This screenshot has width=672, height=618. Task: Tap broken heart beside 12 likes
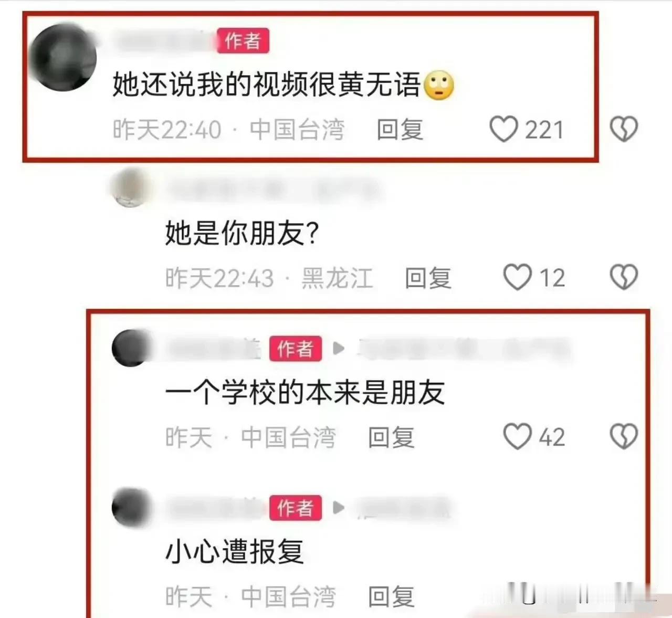click(624, 277)
